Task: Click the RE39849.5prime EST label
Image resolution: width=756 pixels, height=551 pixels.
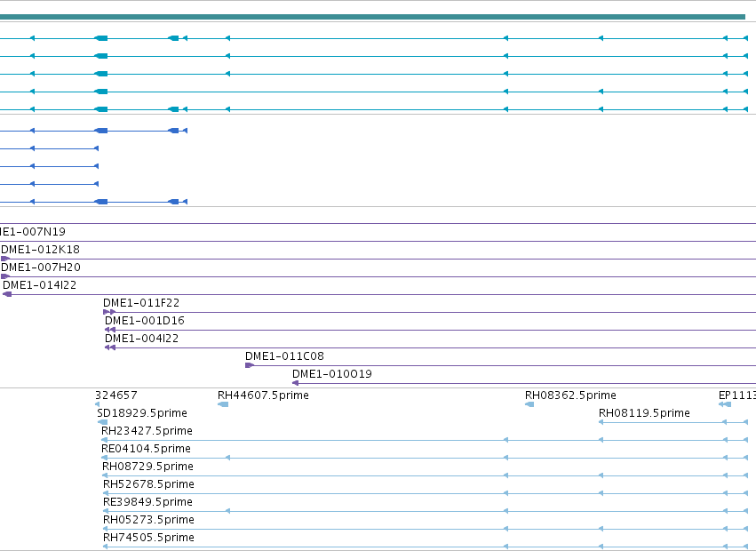Action: tap(148, 502)
